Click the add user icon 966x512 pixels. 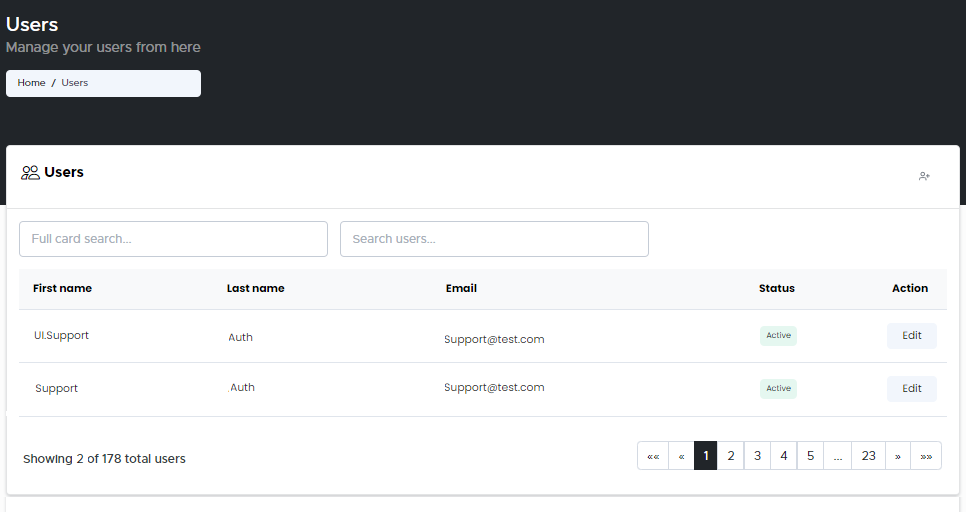(924, 176)
